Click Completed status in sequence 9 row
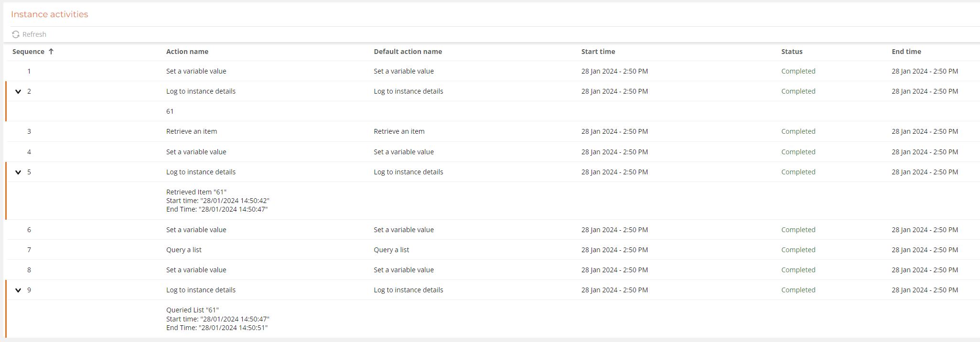This screenshot has width=980, height=342. [798, 290]
